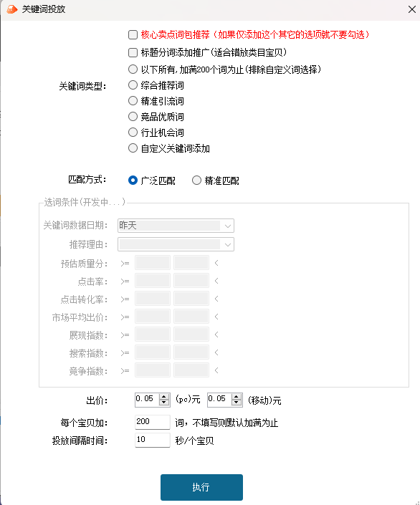420x505 pixels.
Task: Select 自定义关键词添加 radio button
Action: click(133, 148)
